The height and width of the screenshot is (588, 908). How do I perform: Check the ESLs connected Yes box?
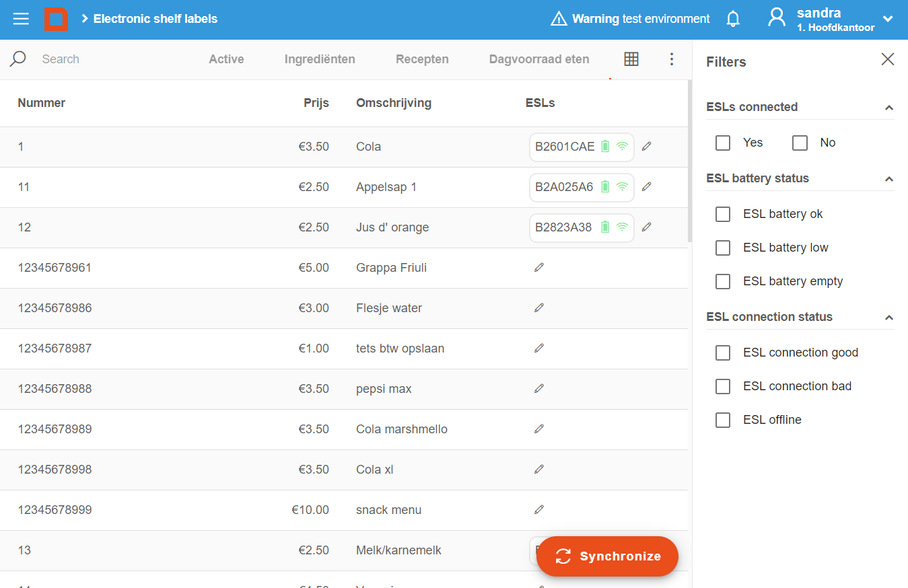click(723, 143)
